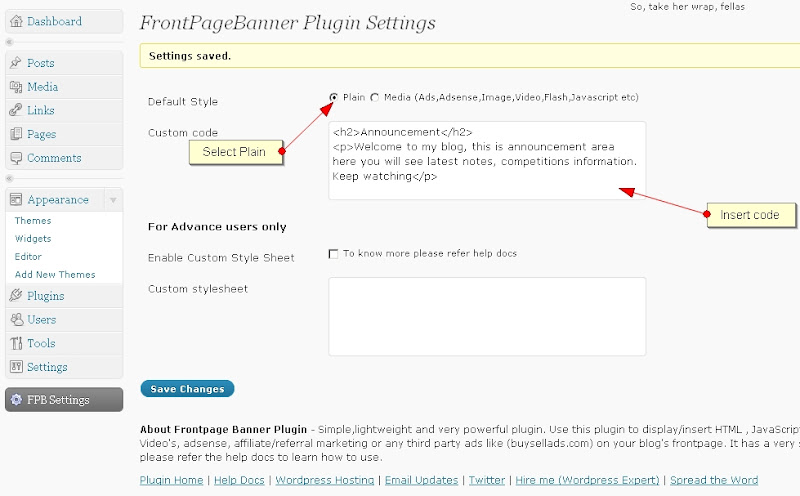Click the FPB Settings gear icon
Screen dimensions: 800x496
click(17, 400)
